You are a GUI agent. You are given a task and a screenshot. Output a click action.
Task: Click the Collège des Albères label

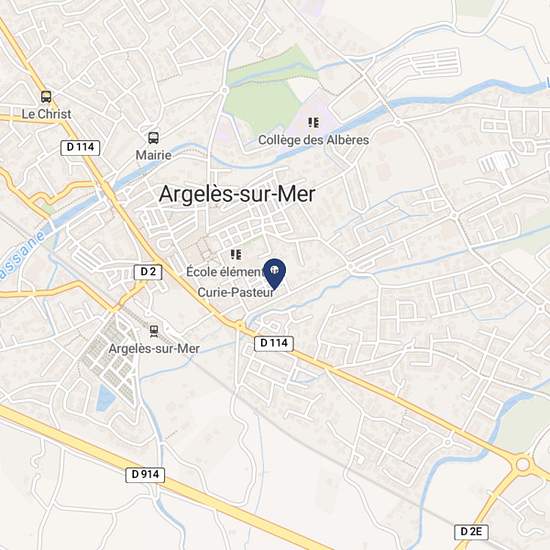coord(314,140)
